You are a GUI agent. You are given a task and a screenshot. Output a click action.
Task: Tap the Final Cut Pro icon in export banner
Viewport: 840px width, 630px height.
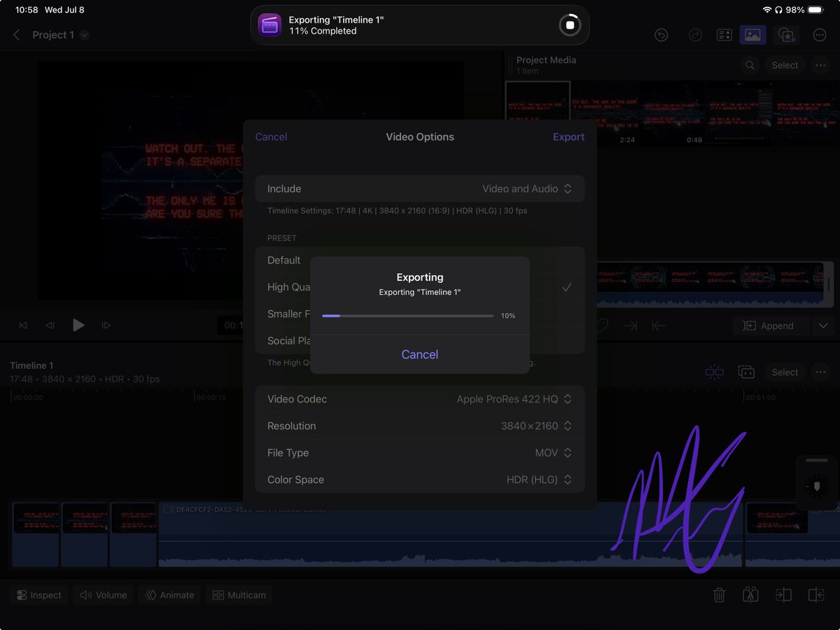pos(269,25)
